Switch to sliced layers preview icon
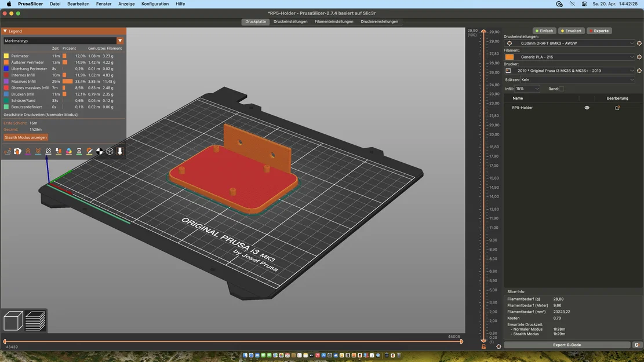 [x=35, y=321]
